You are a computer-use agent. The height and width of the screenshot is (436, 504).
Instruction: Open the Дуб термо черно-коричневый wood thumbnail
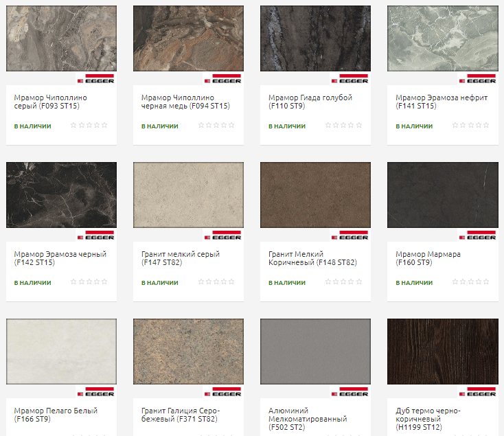(442, 352)
